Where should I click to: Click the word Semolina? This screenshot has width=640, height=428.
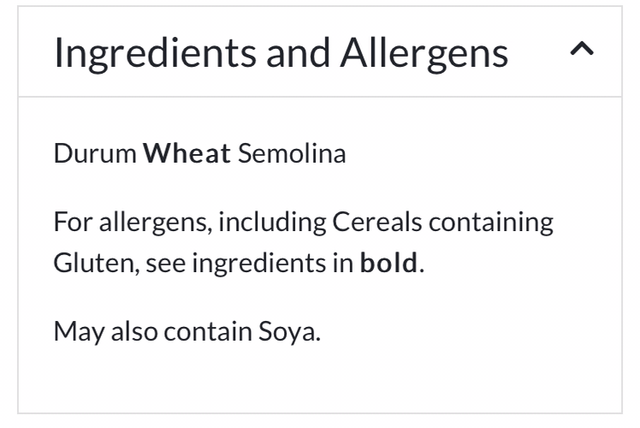click(x=291, y=155)
